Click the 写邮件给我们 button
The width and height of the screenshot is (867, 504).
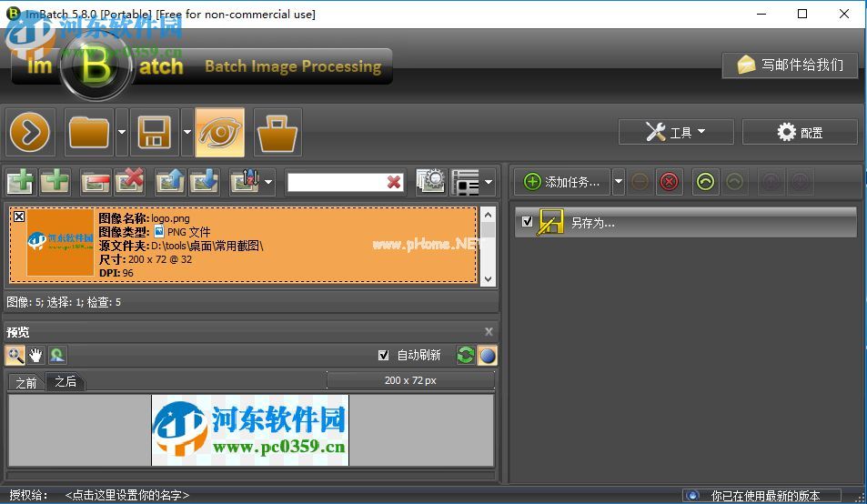pos(790,65)
